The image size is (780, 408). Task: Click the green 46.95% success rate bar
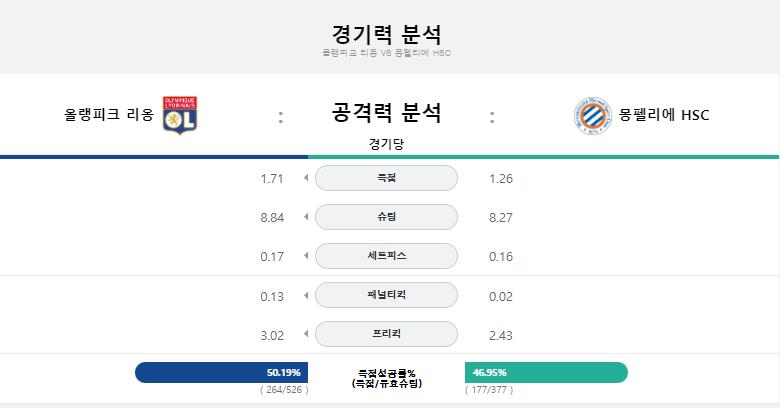pyautogui.click(x=546, y=372)
